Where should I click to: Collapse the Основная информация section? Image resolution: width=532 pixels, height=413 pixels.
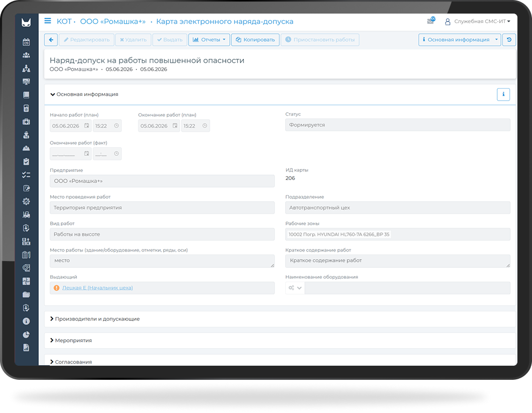[84, 95]
